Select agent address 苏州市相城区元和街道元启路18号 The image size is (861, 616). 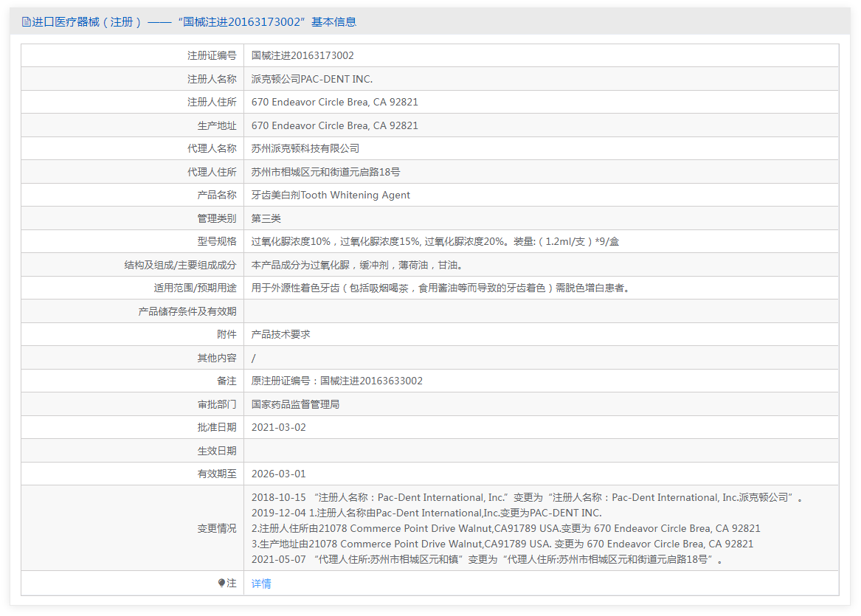325,172
